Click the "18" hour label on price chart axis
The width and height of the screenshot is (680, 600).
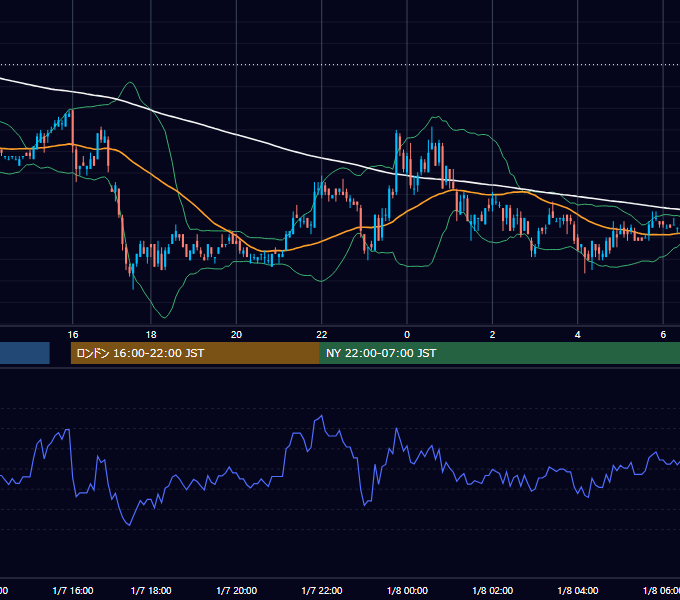coord(151,335)
